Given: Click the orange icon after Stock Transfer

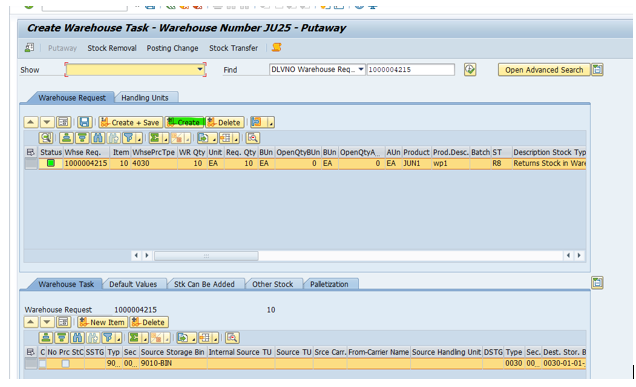Looking at the screenshot, I should point(277,47).
